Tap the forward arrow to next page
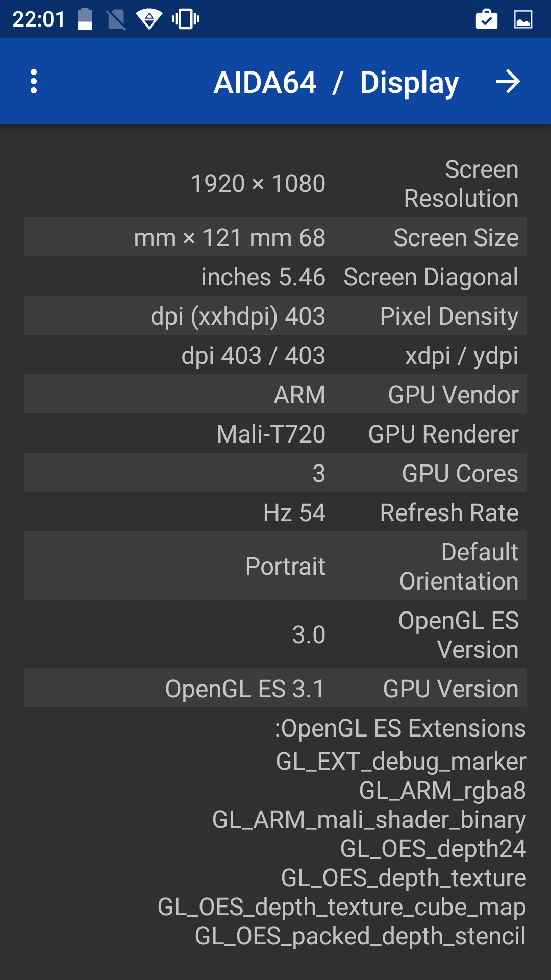The image size is (551, 980). (x=508, y=82)
